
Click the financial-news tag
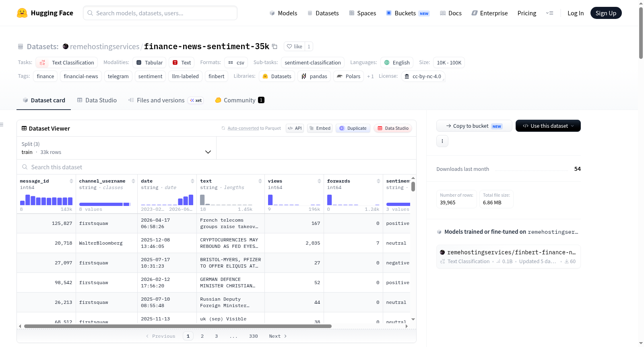81,76
